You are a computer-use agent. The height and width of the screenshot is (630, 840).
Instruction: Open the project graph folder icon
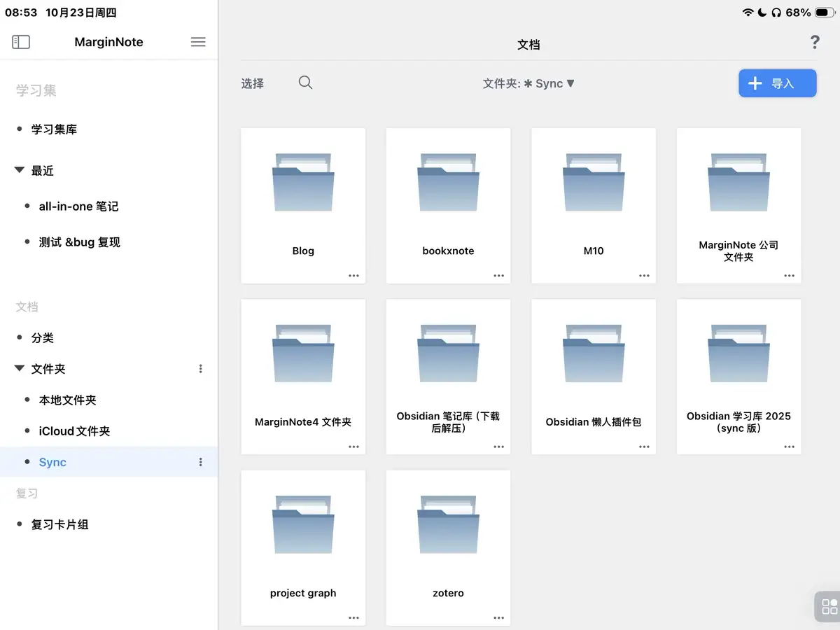pos(303,524)
